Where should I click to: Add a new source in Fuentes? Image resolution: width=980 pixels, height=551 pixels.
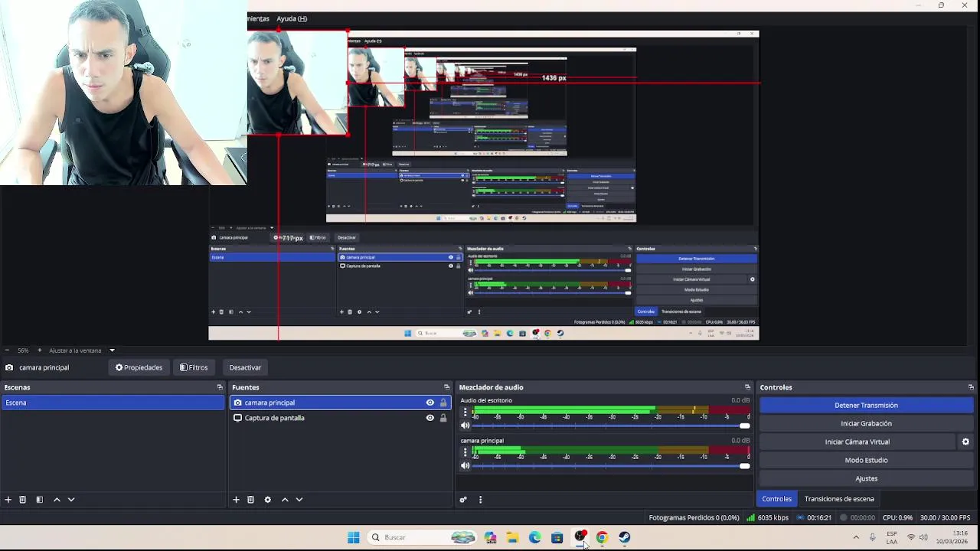(x=236, y=500)
